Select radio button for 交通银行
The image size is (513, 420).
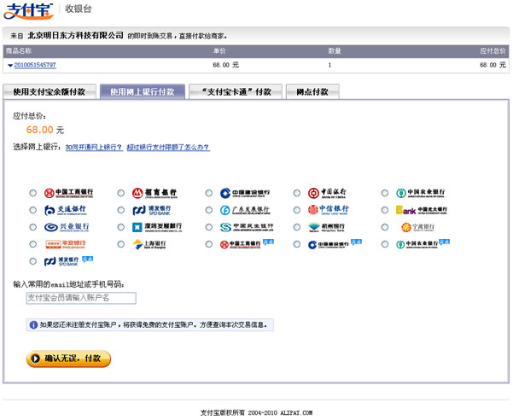(x=32, y=210)
